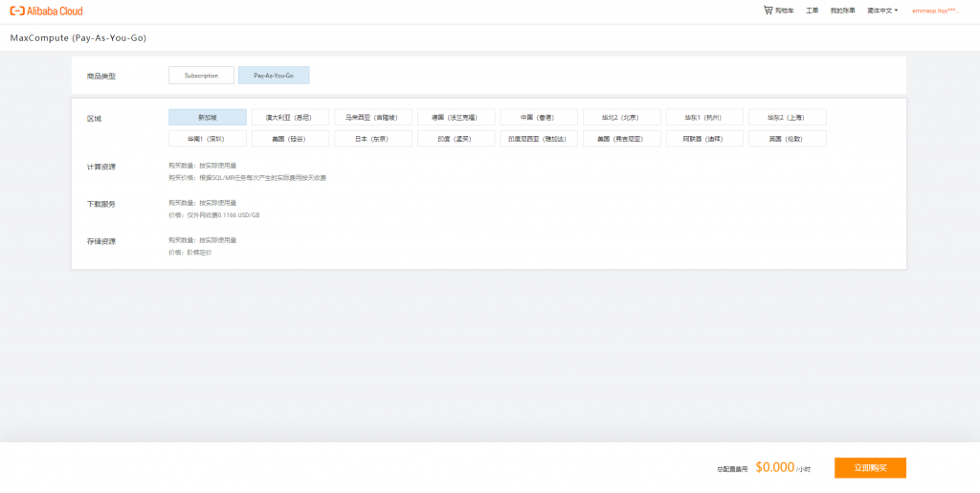The width and height of the screenshot is (980, 493).
Task: Click the Alibaba Cloud logo
Action: [46, 11]
